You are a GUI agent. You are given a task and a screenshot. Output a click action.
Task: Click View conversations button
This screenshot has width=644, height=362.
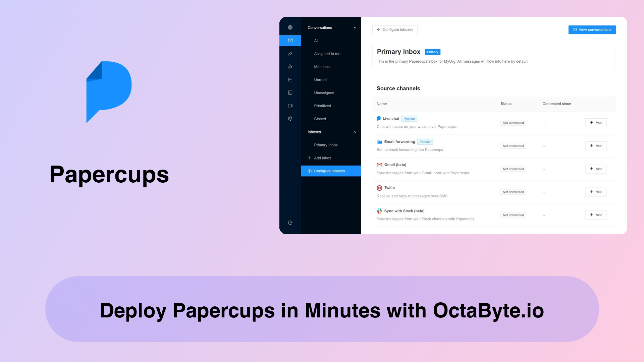(592, 29)
